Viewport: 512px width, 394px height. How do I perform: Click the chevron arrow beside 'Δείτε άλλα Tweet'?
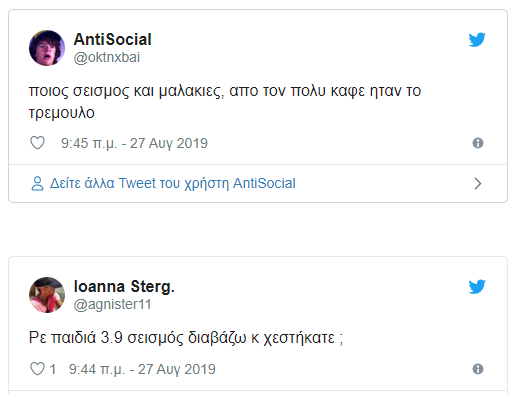[478, 184]
